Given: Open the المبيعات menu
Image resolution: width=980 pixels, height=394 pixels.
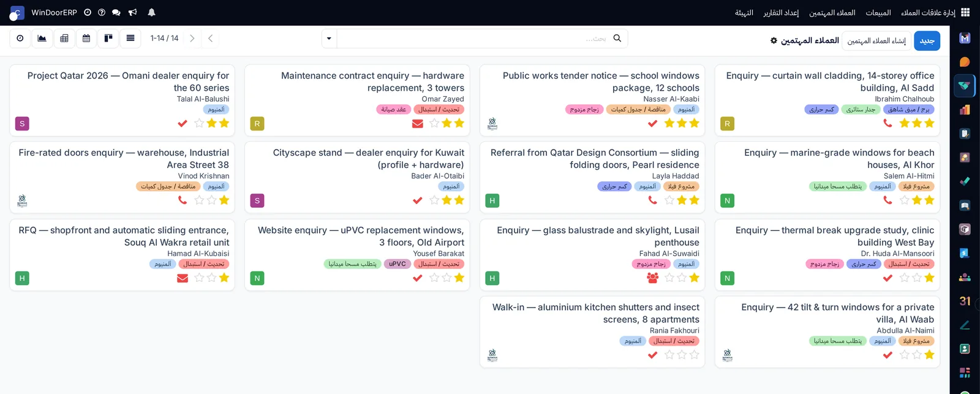Looking at the screenshot, I should click(878, 13).
